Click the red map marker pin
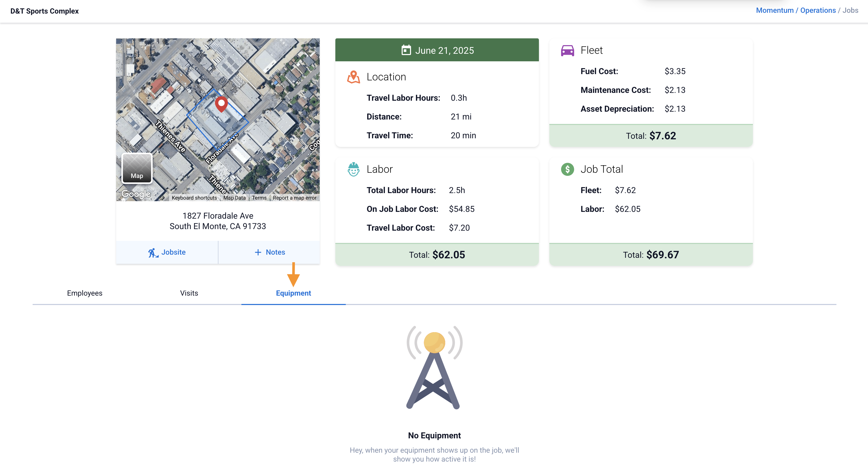The image size is (868, 466). click(x=221, y=104)
